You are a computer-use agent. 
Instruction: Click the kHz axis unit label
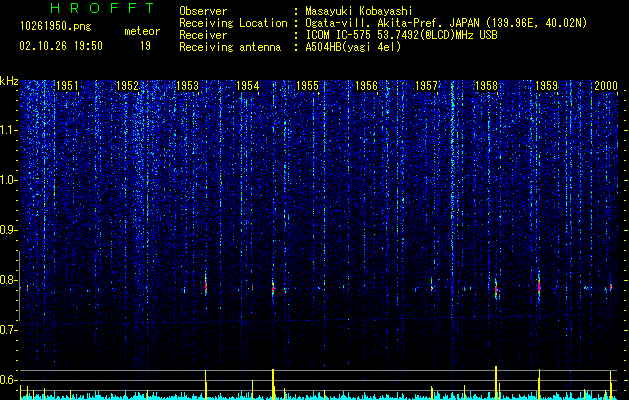tap(9, 81)
